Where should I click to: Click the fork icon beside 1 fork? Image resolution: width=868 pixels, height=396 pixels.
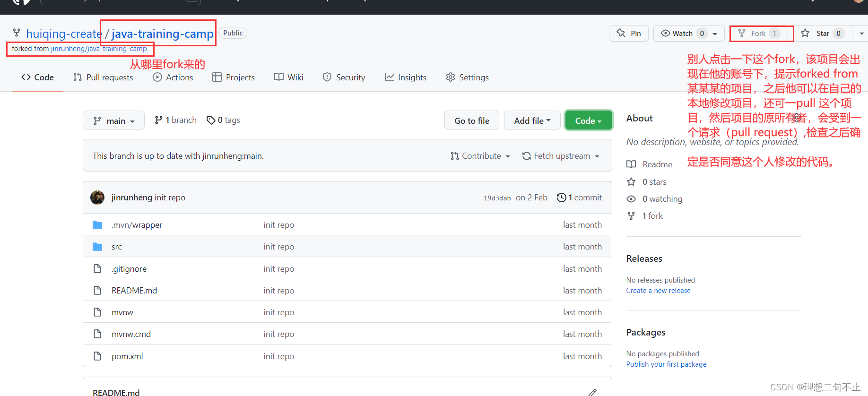pyautogui.click(x=631, y=216)
